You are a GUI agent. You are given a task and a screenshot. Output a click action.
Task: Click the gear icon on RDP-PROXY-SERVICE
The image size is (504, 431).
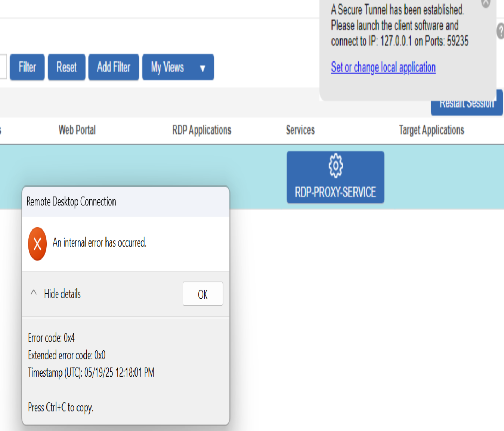click(336, 166)
